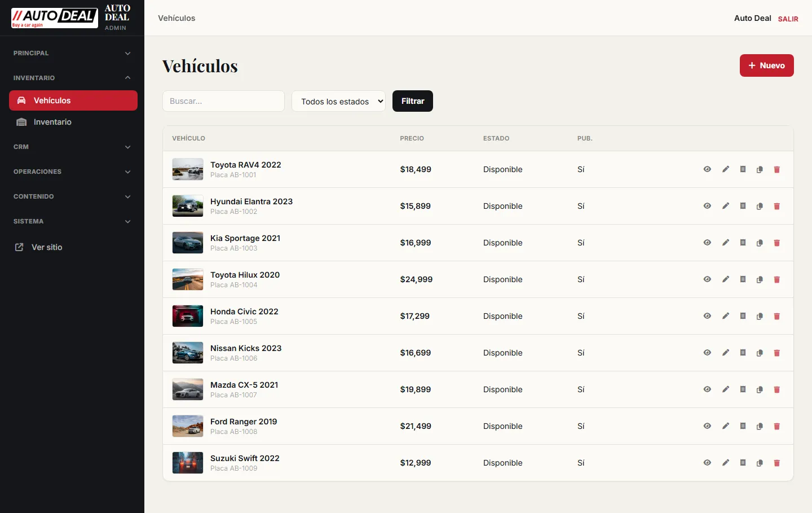The height and width of the screenshot is (513, 812).
Task: Apply filters with the Filtrar button
Action: [x=413, y=101]
